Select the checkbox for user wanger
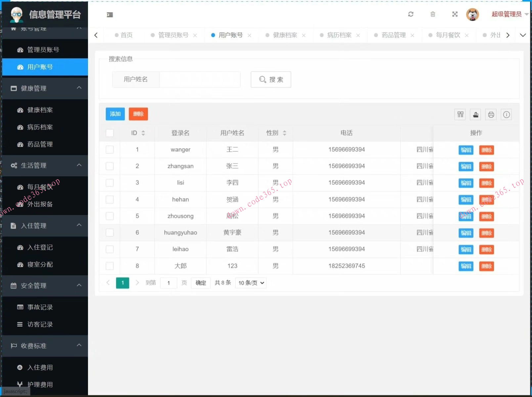 110,150
